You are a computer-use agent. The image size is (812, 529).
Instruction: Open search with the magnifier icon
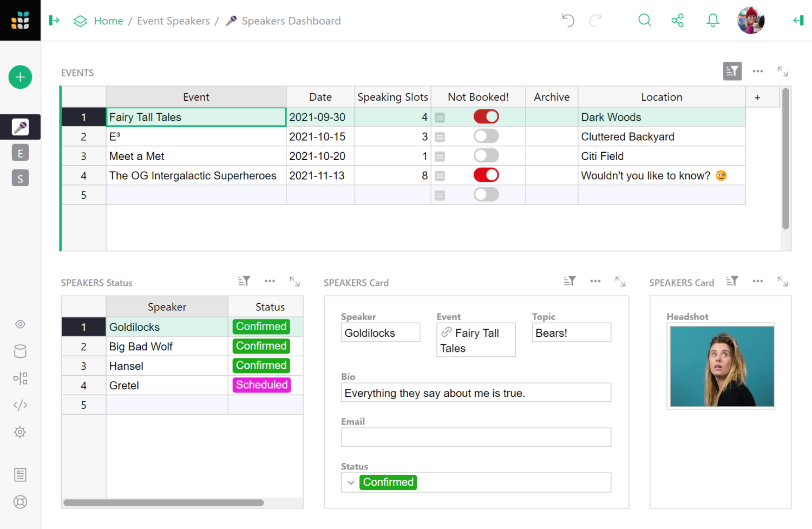tap(644, 21)
